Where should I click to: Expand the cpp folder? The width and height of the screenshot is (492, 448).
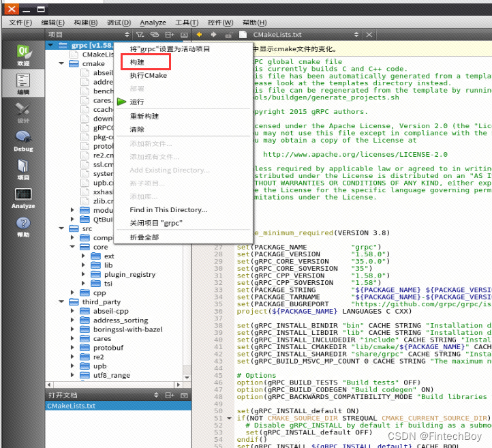72,293
